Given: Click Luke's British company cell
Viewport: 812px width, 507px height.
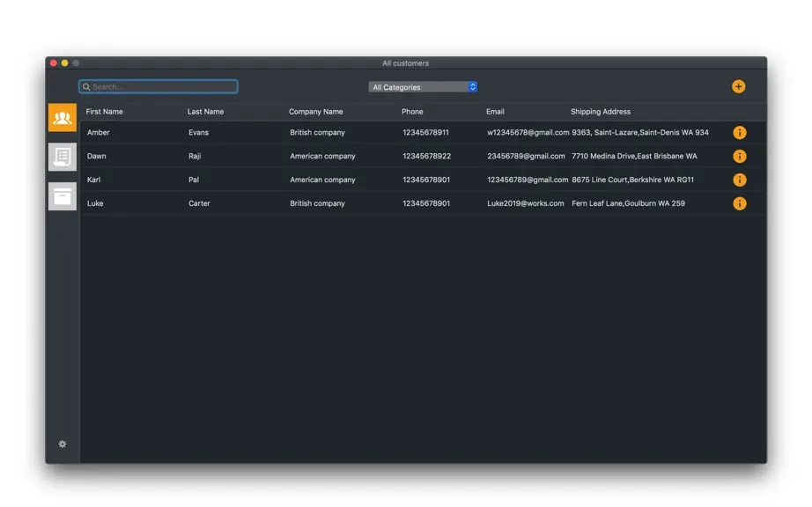Looking at the screenshot, I should (x=317, y=203).
